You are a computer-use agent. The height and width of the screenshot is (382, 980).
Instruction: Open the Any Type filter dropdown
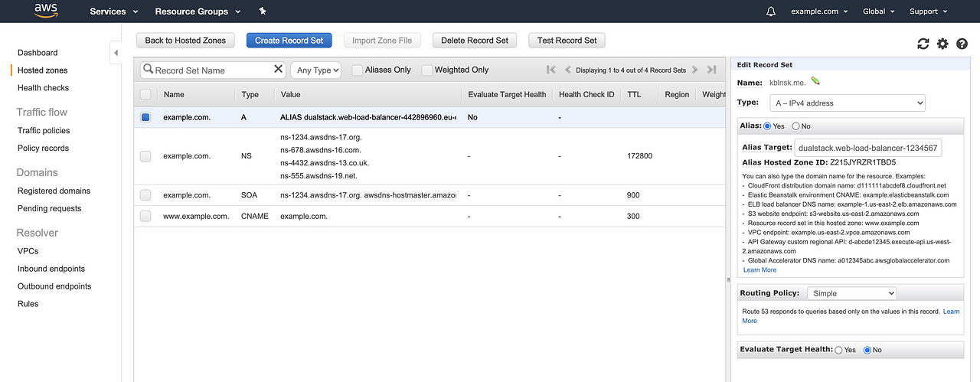coord(315,70)
